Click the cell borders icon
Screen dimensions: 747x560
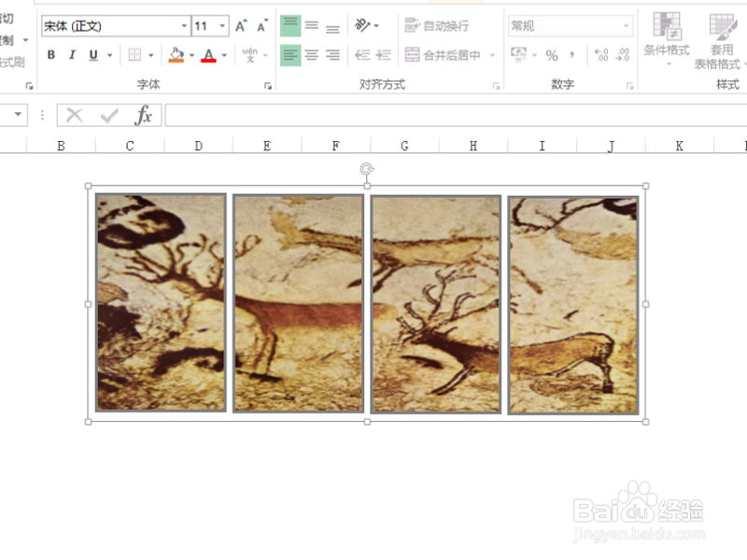[x=134, y=55]
